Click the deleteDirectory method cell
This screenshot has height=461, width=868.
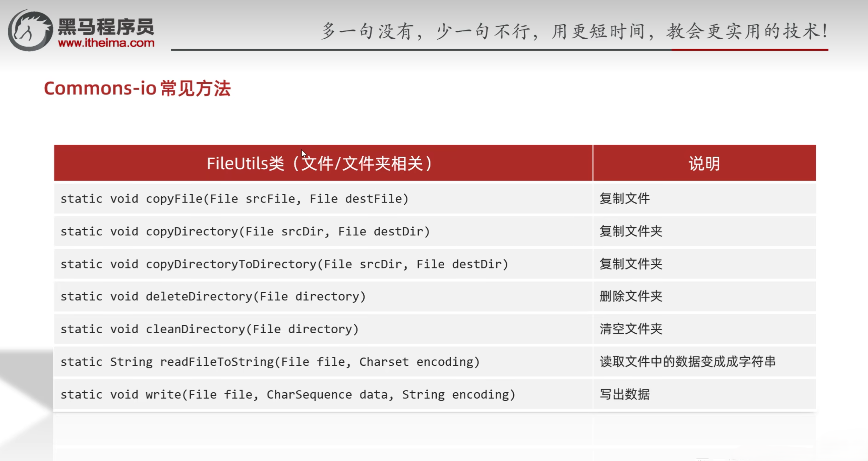click(x=213, y=296)
